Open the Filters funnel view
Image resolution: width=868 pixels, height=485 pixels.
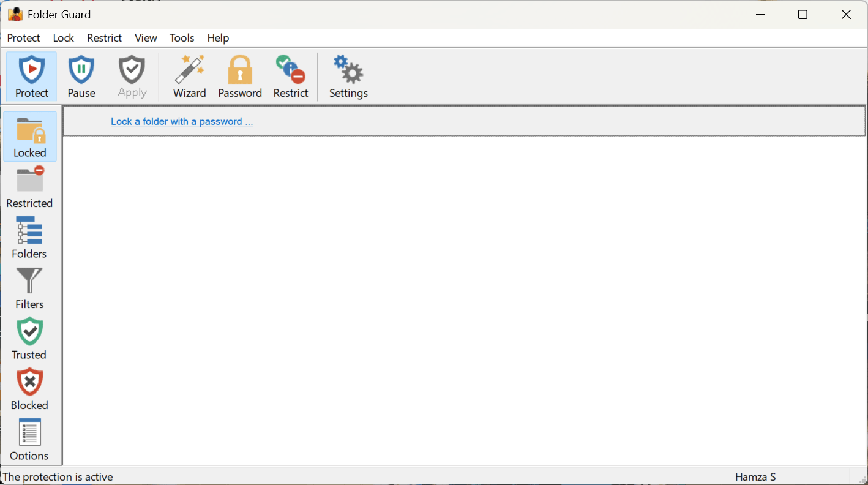click(29, 288)
